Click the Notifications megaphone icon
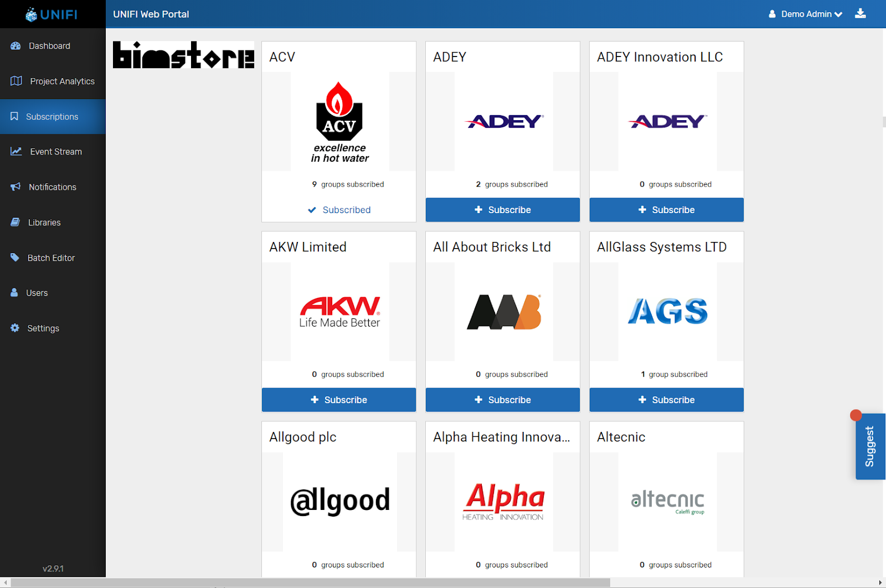Screen dimensions: 886x588 (16, 187)
